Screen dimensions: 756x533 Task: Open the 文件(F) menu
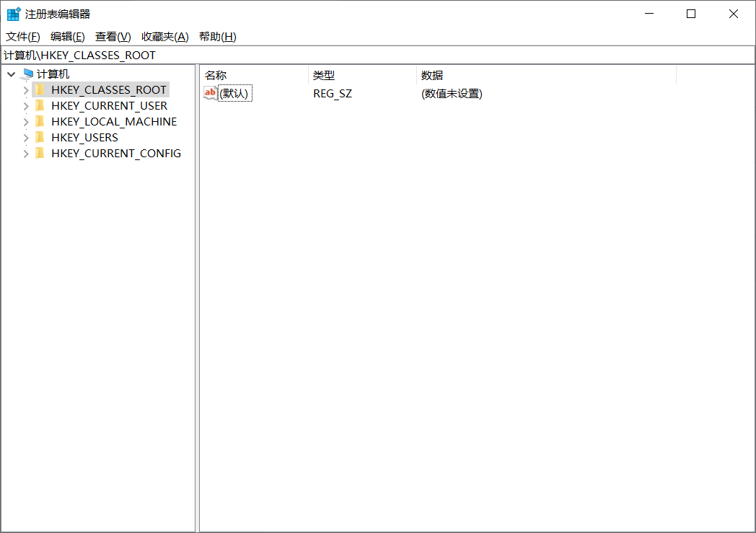[x=22, y=37]
